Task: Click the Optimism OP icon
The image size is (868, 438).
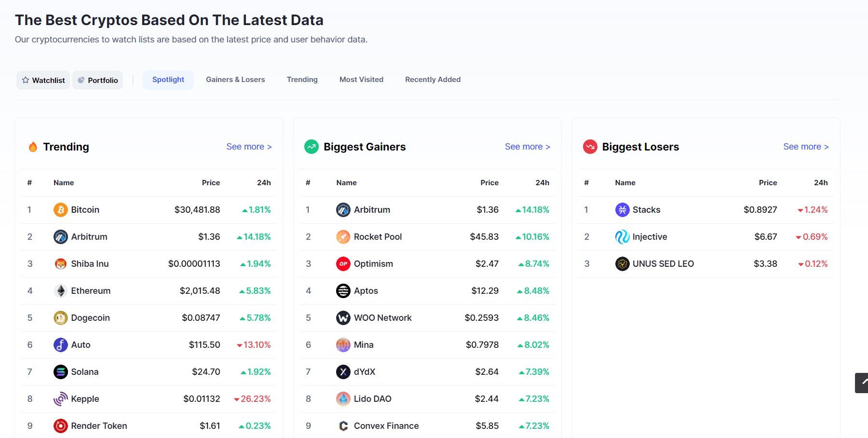Action: 343,264
